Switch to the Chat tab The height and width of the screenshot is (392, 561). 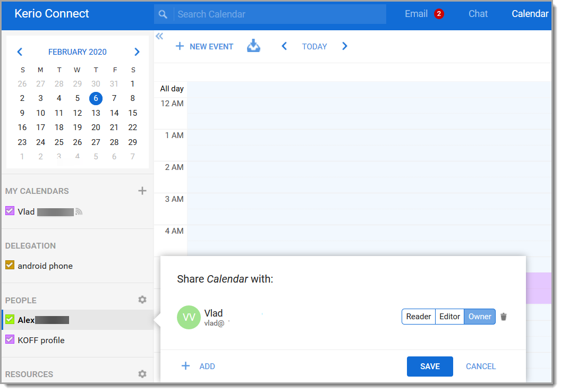478,14
